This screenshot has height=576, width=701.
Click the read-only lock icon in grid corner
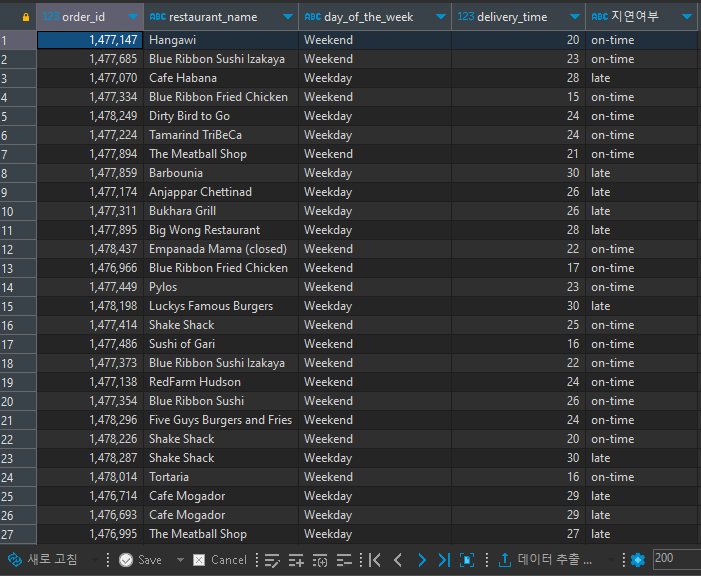tap(26, 17)
